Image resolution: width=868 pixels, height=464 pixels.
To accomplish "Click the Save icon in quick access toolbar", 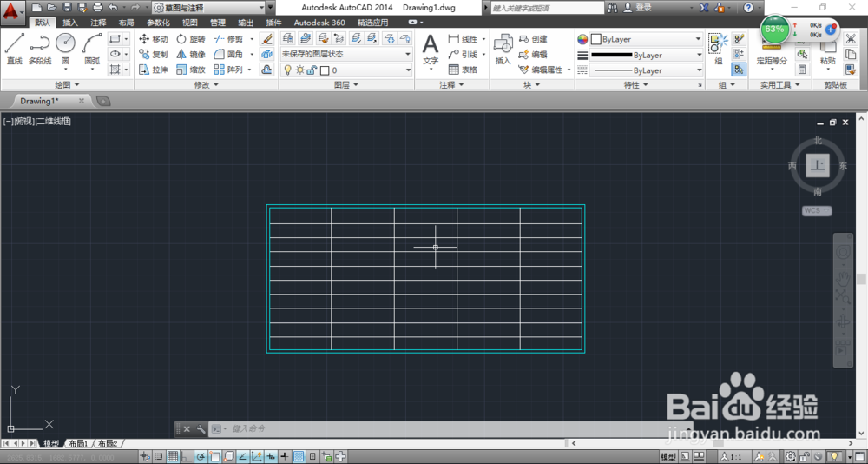I will [x=67, y=7].
